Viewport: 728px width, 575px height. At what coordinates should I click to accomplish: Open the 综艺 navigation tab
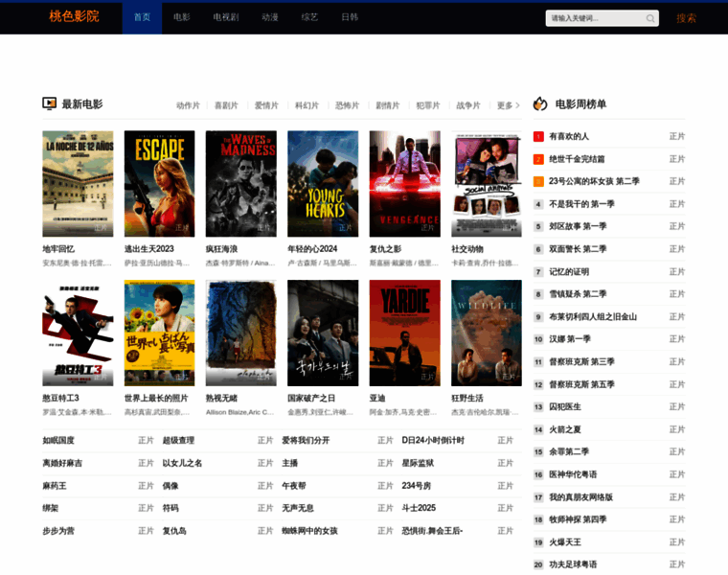[x=309, y=17]
